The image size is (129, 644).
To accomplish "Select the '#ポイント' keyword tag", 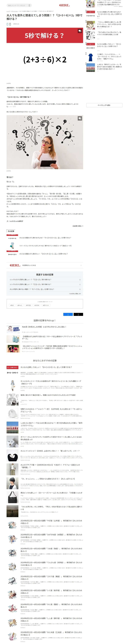I will (46, 305).
